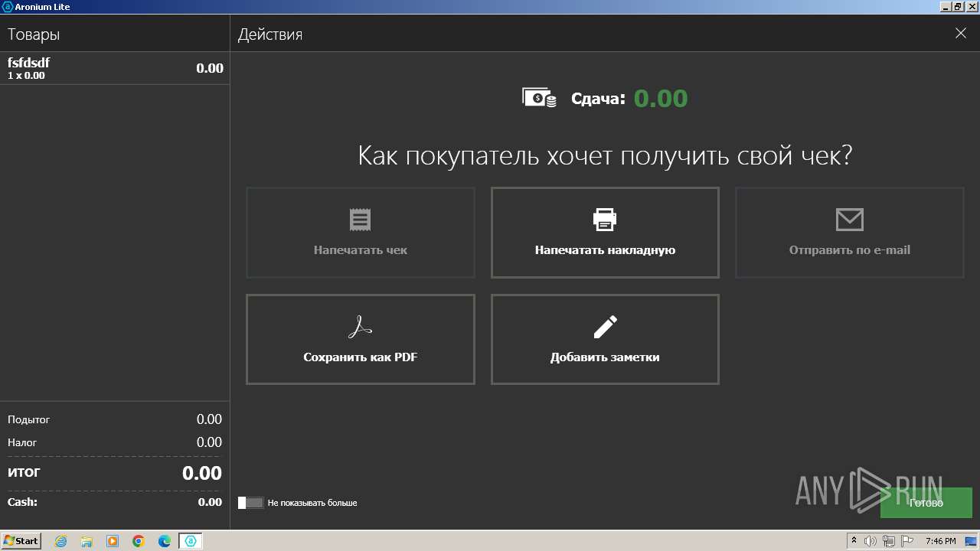980x551 pixels.
Task: Click the Налог tax line
Action: coord(115,442)
